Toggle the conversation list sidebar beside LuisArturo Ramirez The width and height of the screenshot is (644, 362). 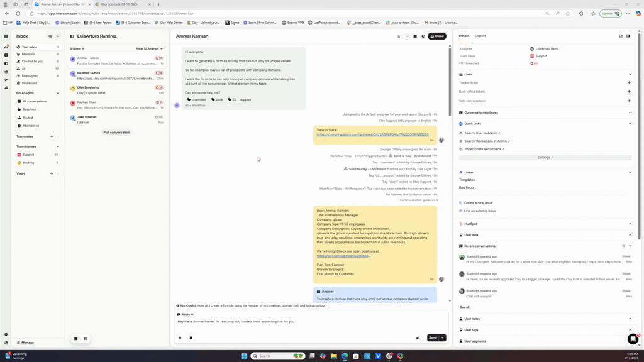[72, 36]
